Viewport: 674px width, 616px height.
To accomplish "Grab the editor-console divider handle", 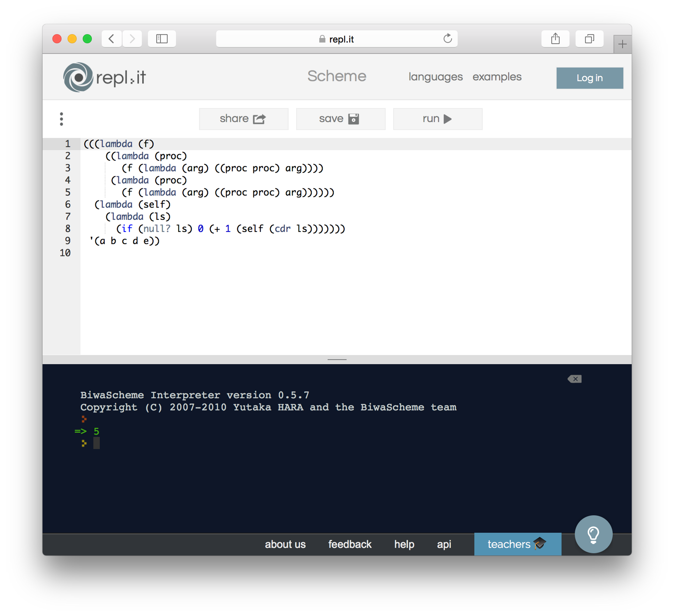I will click(337, 359).
